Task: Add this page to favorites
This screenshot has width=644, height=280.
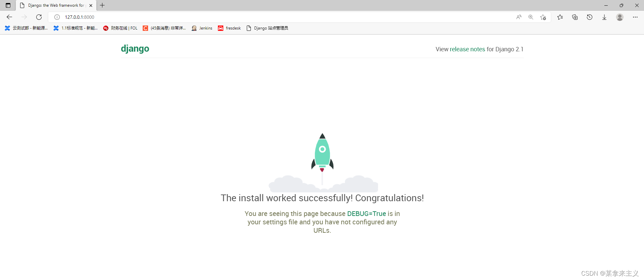Action: tap(543, 17)
